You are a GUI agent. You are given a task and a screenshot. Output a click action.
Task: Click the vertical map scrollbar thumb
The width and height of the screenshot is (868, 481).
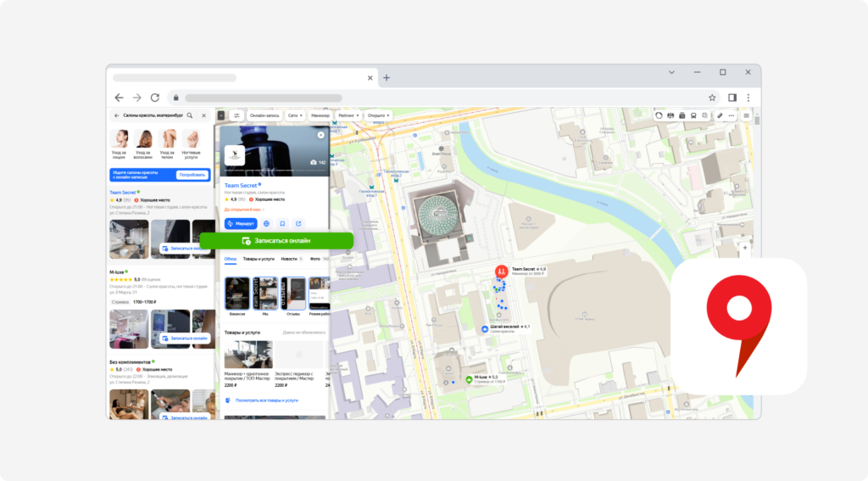[757, 119]
